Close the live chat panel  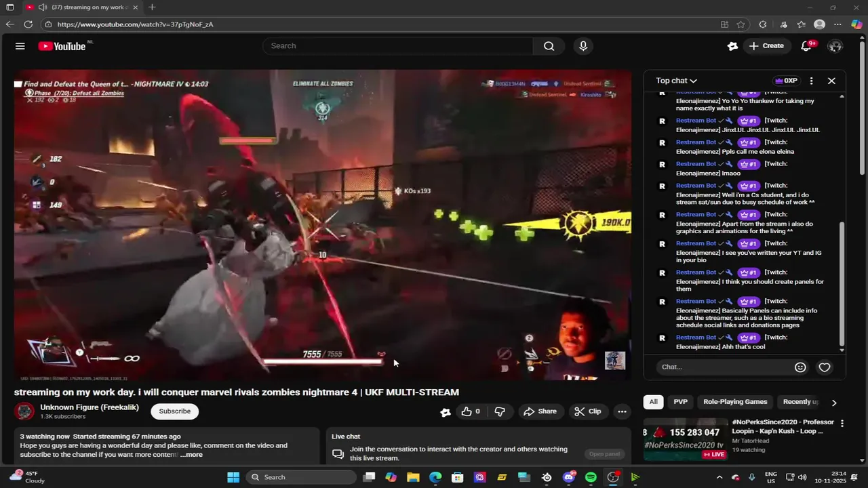point(831,81)
